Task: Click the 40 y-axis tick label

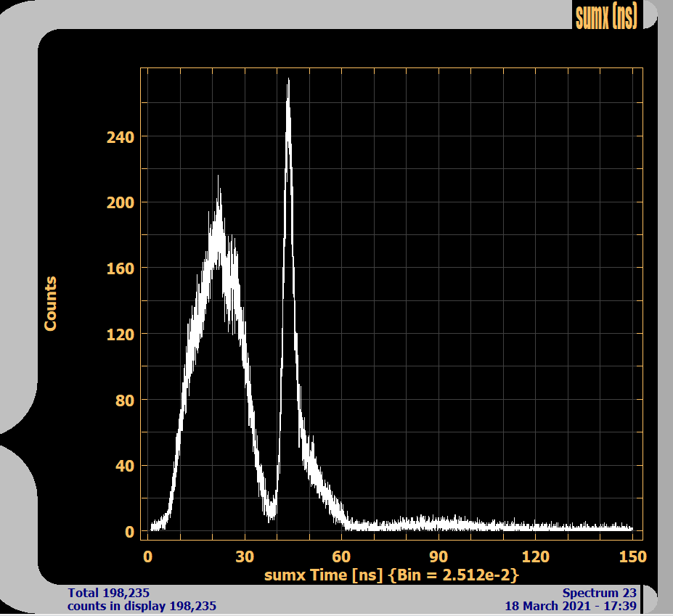Action: click(x=124, y=466)
